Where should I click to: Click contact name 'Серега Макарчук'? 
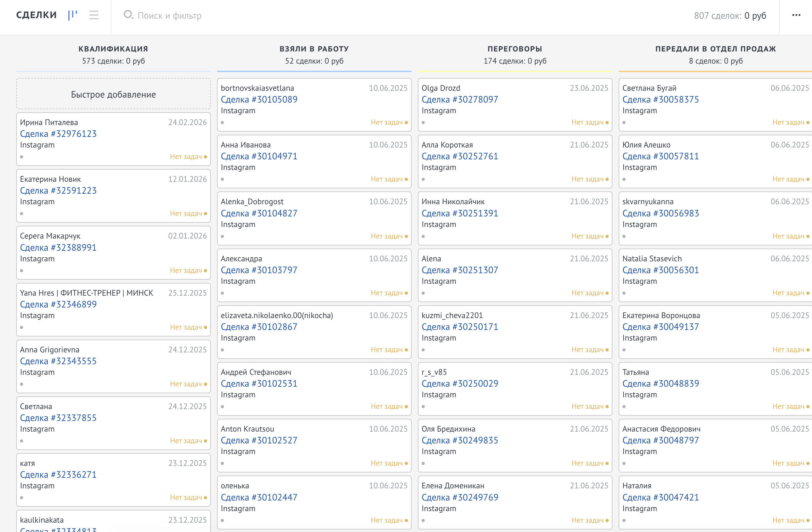click(50, 236)
